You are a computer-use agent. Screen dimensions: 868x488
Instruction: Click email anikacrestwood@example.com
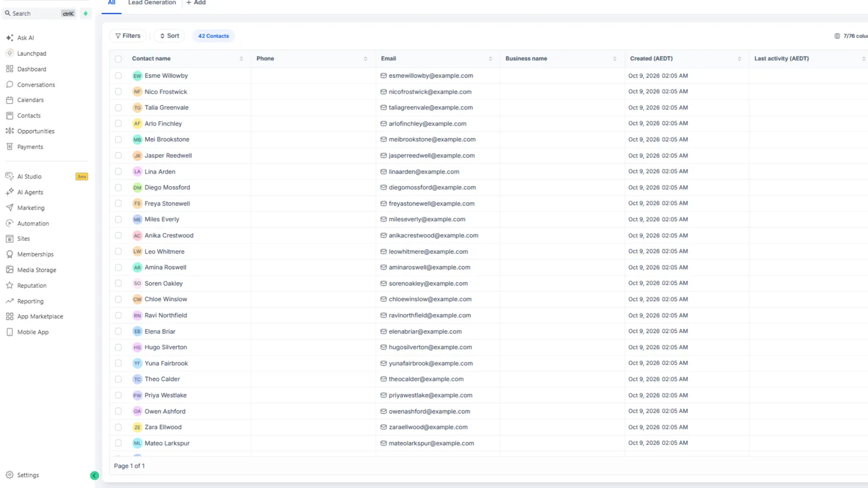click(433, 236)
